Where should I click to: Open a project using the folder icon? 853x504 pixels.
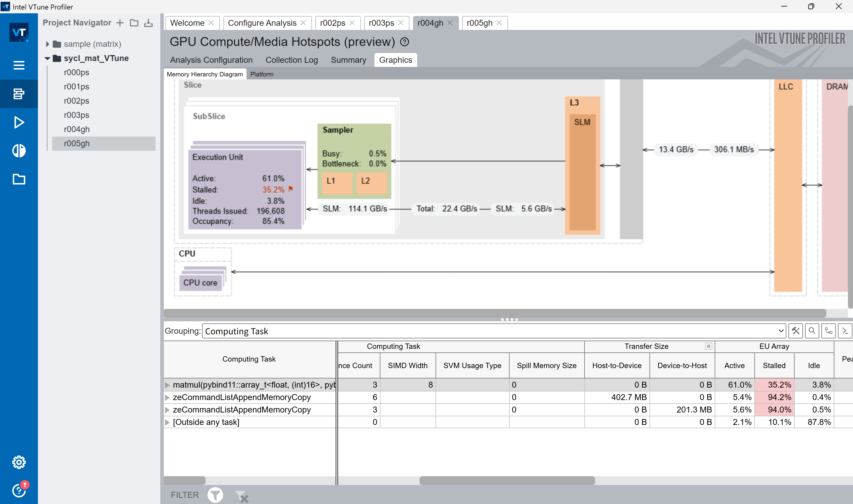(134, 23)
